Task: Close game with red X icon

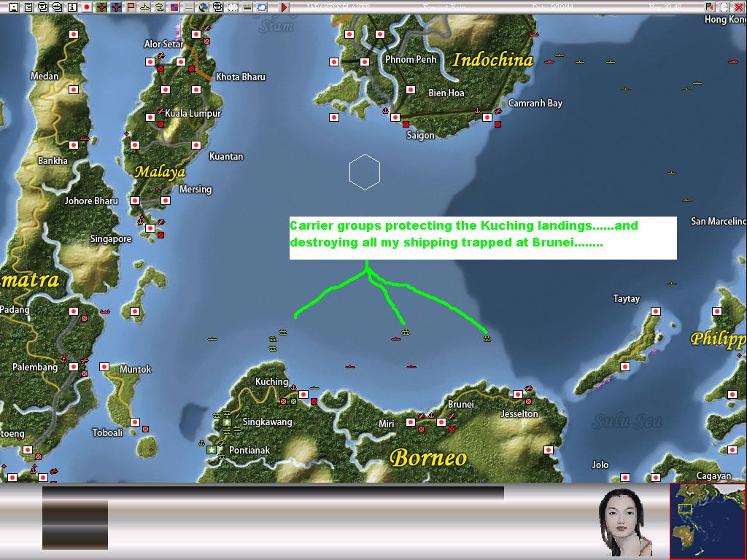Action: click(x=739, y=7)
